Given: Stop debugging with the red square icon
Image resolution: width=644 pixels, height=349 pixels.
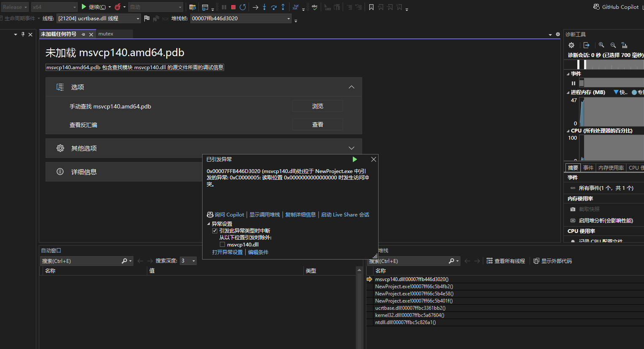Looking at the screenshot, I should click(x=233, y=7).
